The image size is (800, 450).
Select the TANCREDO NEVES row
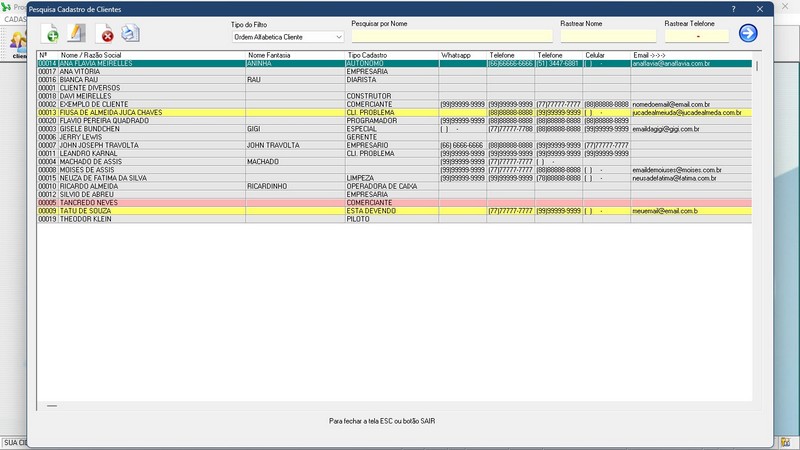point(394,203)
